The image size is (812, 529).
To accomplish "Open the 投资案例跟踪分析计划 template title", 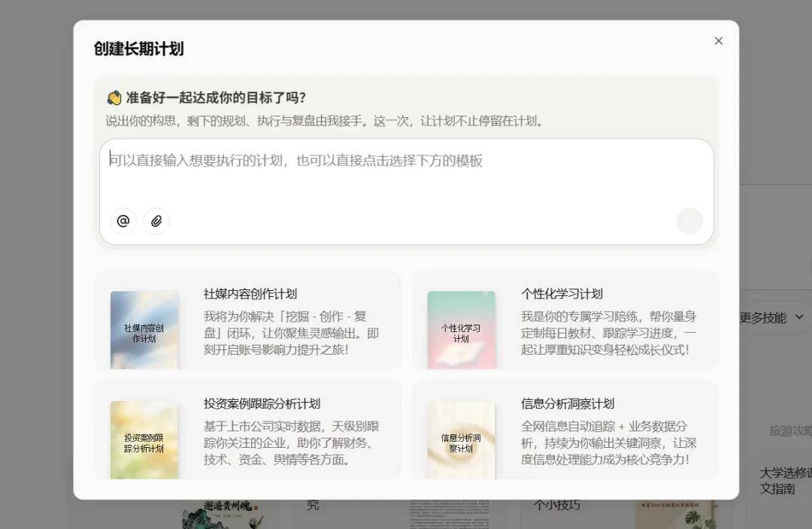I will [x=262, y=404].
